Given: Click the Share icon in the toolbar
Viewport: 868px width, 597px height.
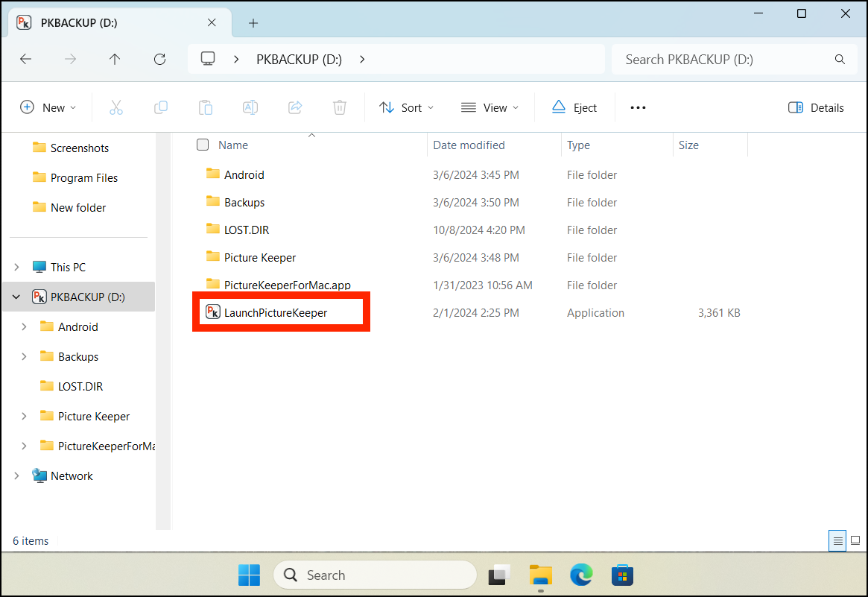Looking at the screenshot, I should tap(295, 107).
